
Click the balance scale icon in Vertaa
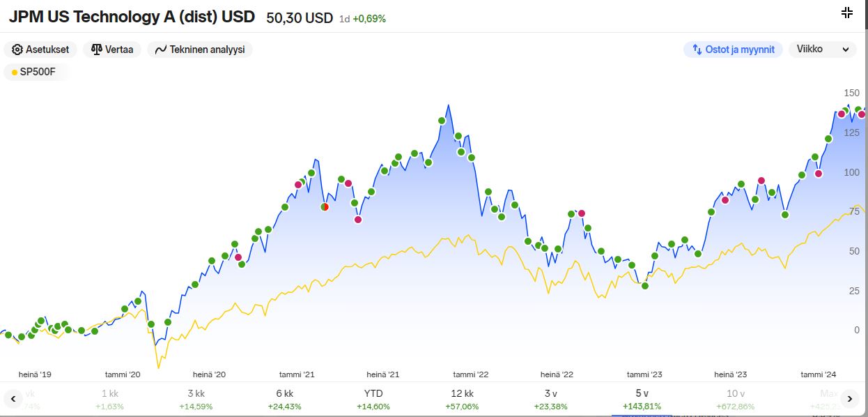point(97,50)
